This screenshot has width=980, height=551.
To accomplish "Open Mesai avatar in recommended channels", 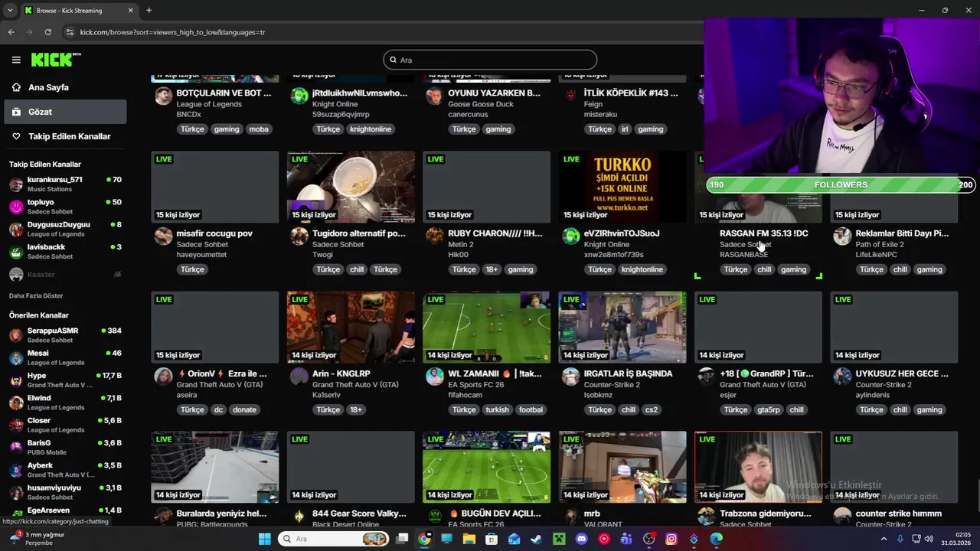I will click(x=16, y=358).
